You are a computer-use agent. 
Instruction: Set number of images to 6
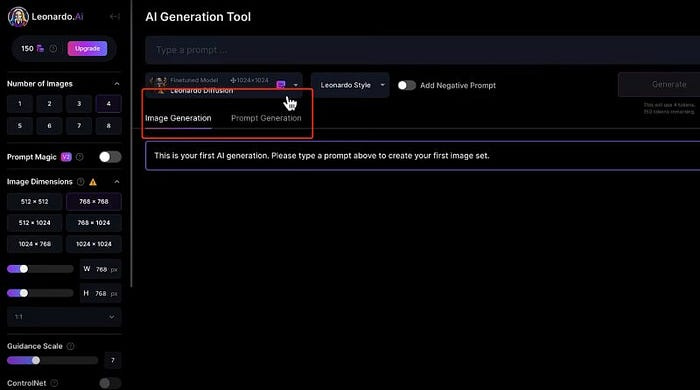pos(49,126)
